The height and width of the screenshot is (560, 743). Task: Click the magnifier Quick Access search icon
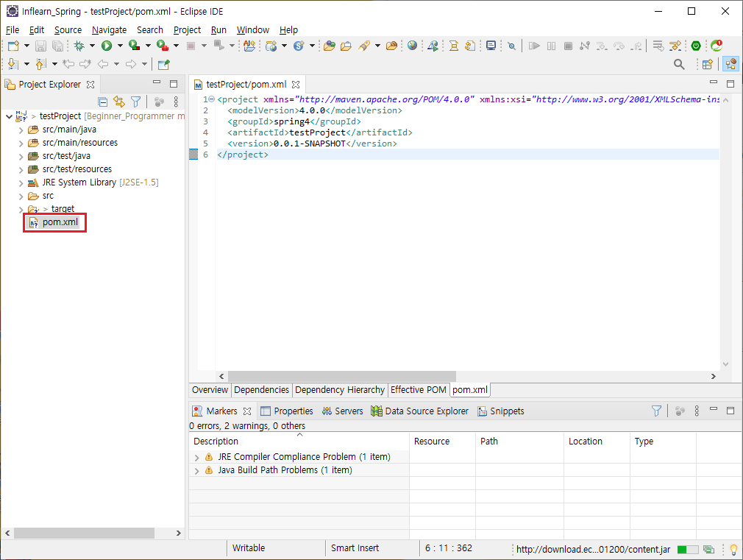679,64
